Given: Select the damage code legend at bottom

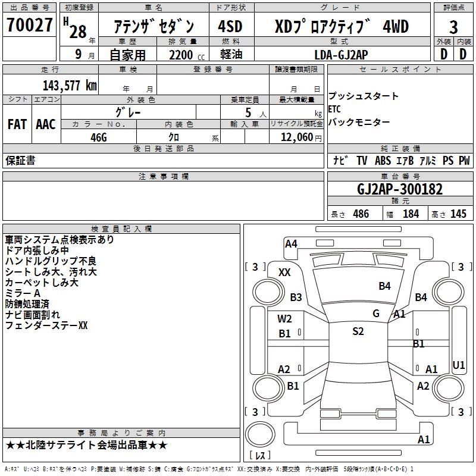Looking at the screenshot, I should 209,469.
